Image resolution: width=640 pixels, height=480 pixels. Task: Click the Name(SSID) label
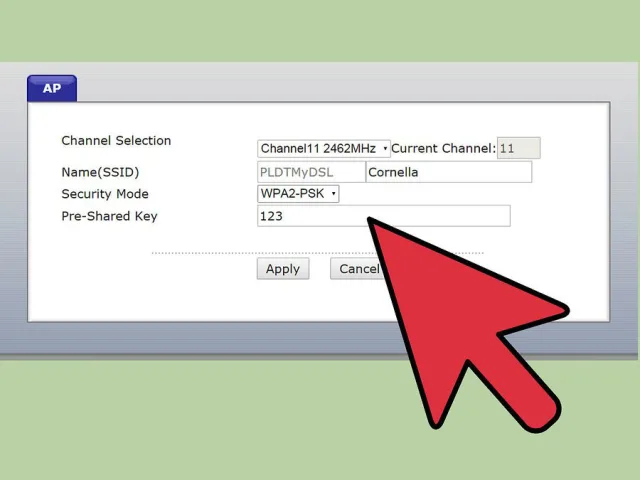(100, 172)
